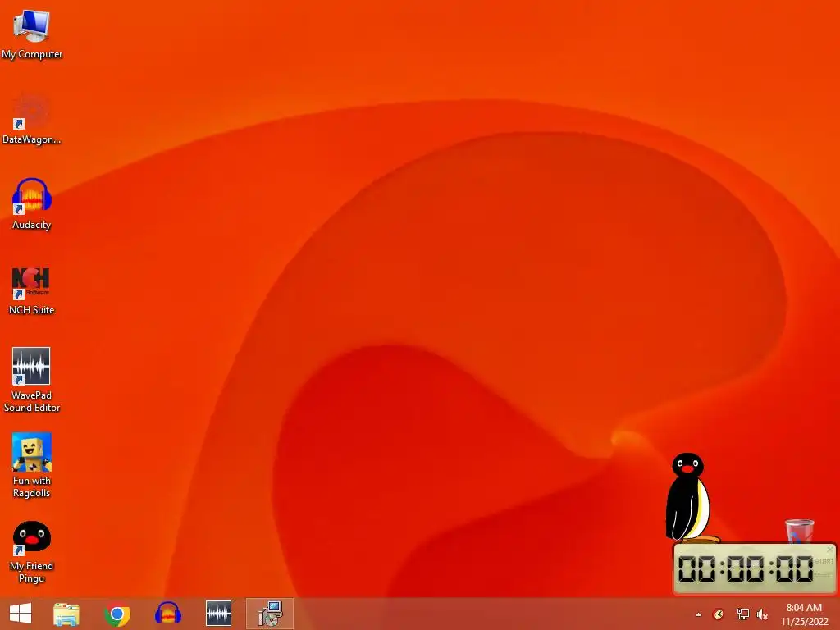Click the red clock tray icon

(719, 614)
